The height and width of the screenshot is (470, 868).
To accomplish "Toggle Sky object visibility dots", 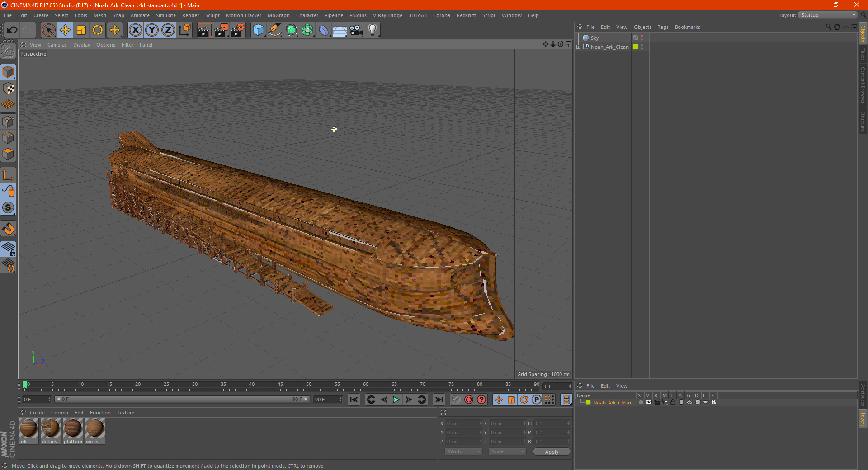I will point(642,38).
